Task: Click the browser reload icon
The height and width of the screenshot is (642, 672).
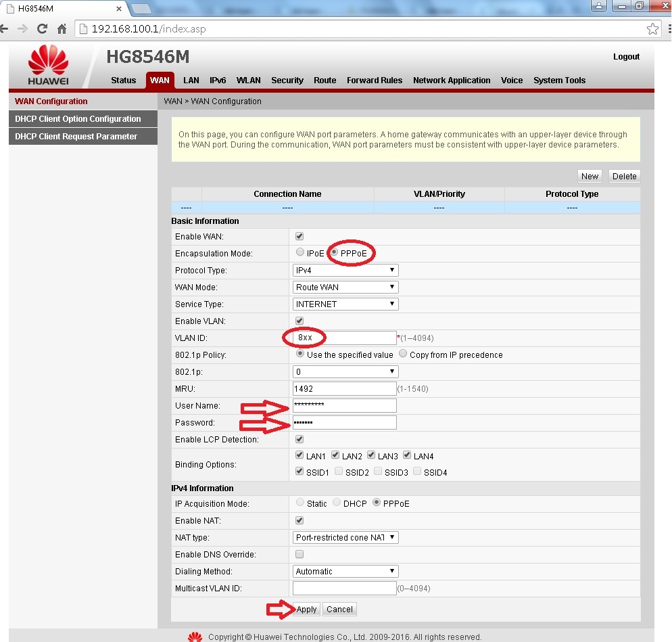Action: click(42, 29)
